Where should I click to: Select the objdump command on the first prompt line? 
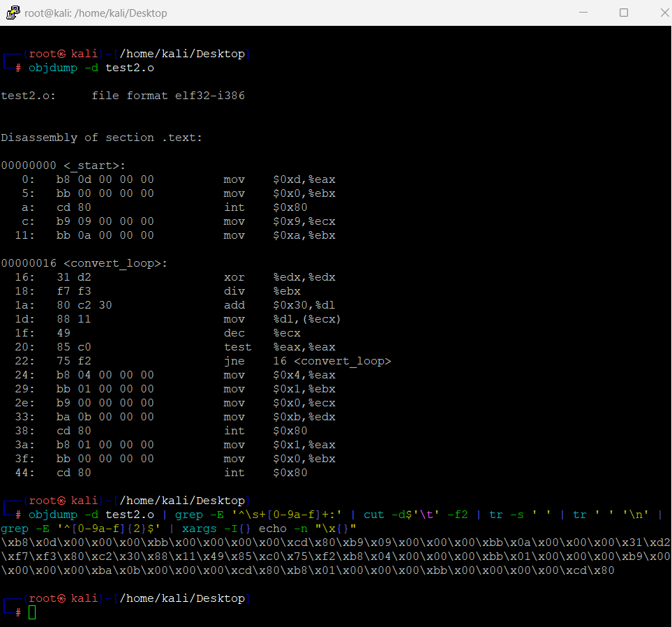point(52,68)
